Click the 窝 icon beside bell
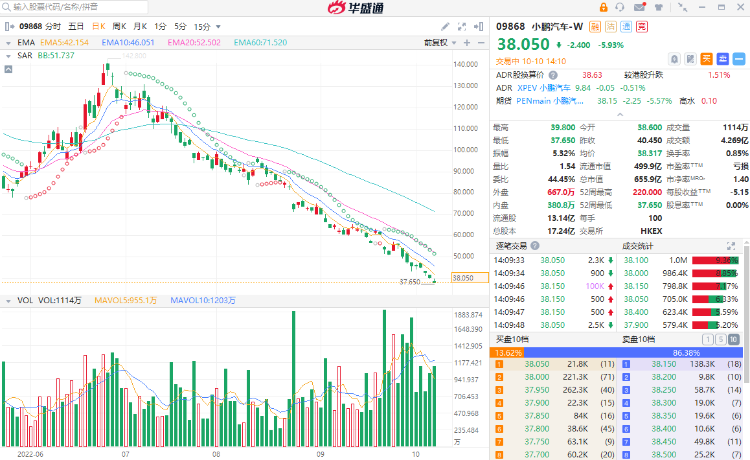Image resolution: width=750 pixels, height=460 pixels. [690, 59]
